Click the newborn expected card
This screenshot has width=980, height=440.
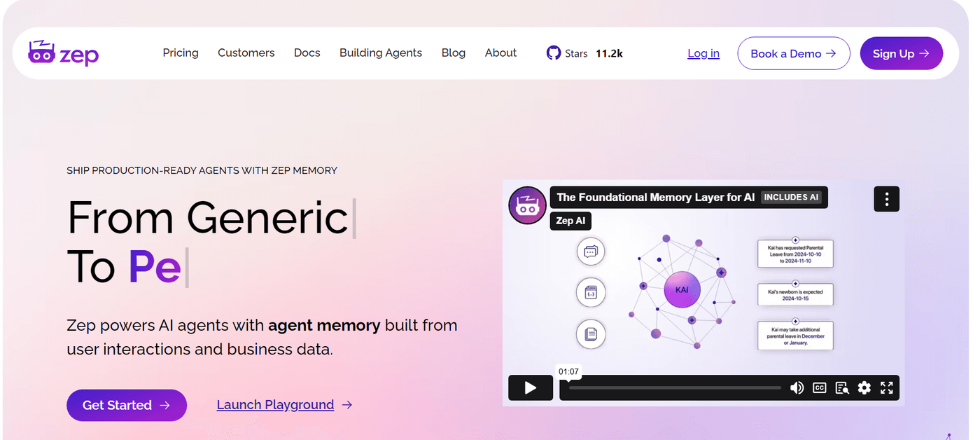(x=795, y=294)
